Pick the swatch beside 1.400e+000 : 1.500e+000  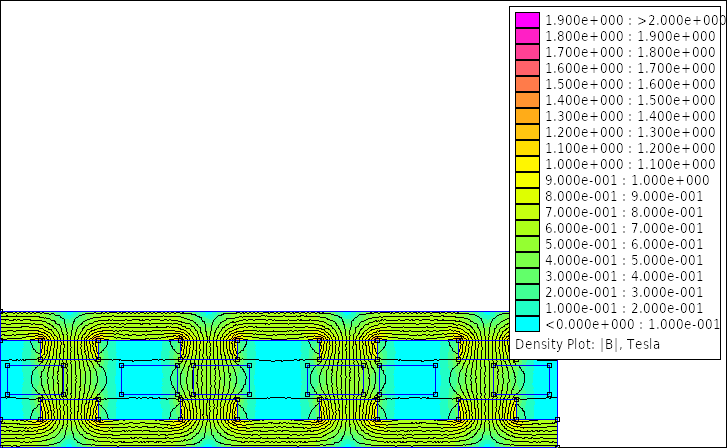point(527,100)
